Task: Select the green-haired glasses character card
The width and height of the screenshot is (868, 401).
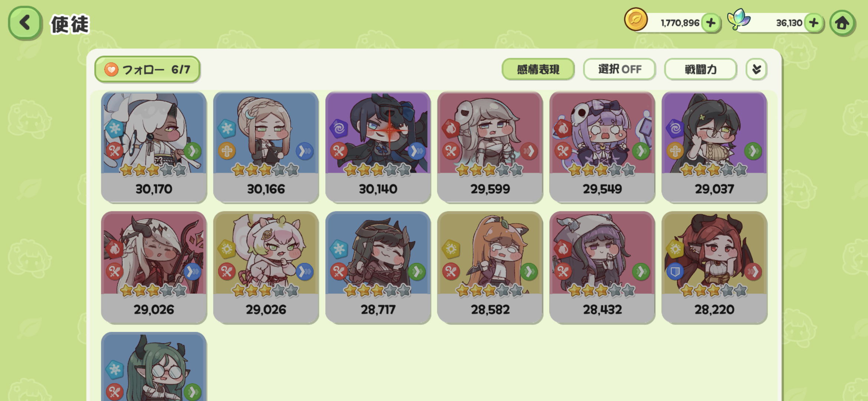Action: pyautogui.click(x=154, y=367)
